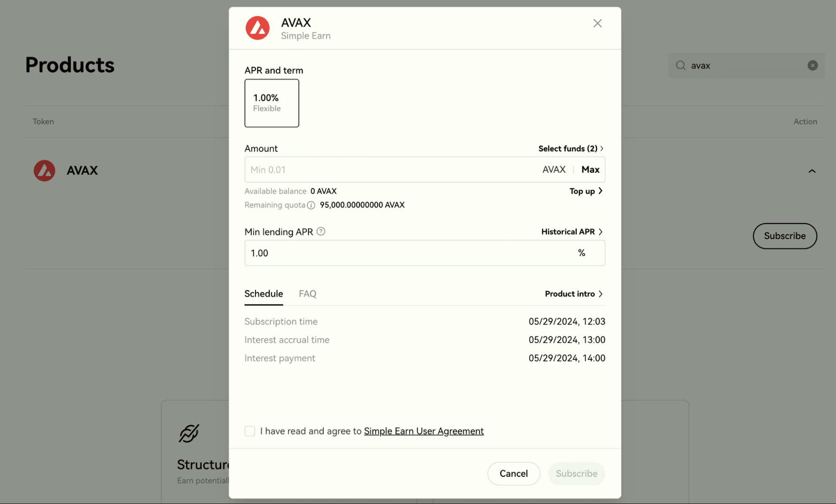Click AVAX name in Products row
This screenshot has height=504, width=836.
click(x=82, y=171)
